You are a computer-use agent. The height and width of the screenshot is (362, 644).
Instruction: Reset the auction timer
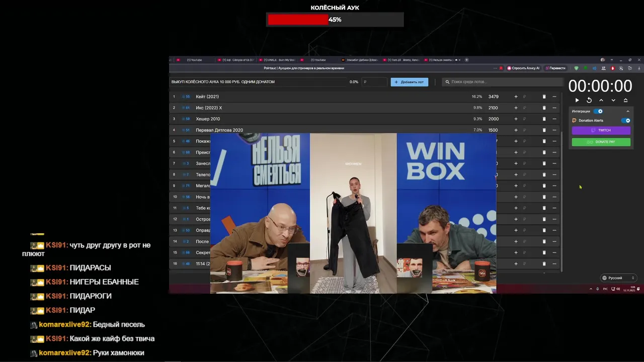click(589, 100)
